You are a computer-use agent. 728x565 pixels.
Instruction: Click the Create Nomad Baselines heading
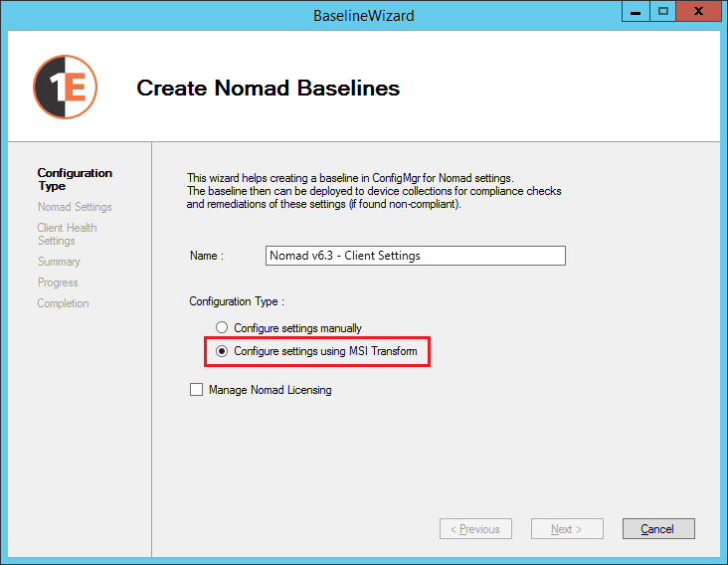tap(268, 88)
